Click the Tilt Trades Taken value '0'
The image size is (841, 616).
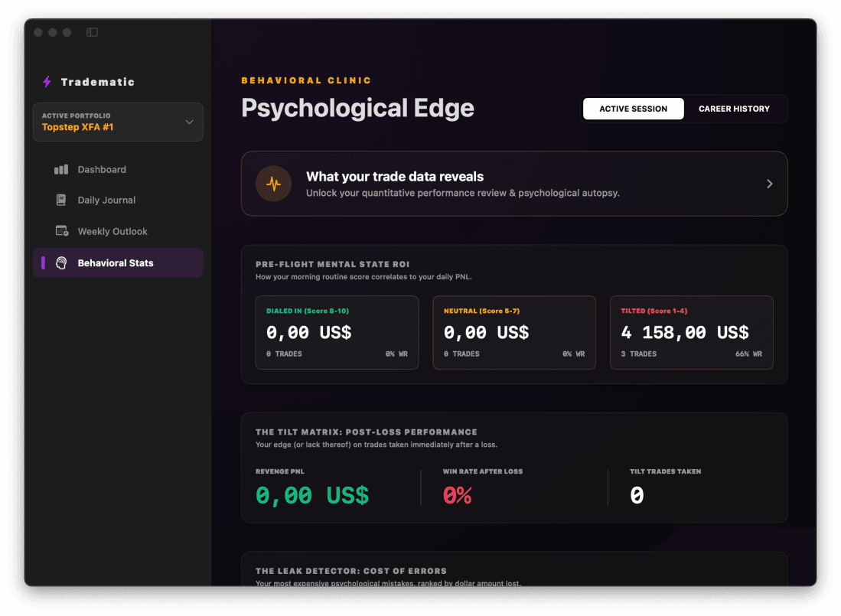coord(637,495)
